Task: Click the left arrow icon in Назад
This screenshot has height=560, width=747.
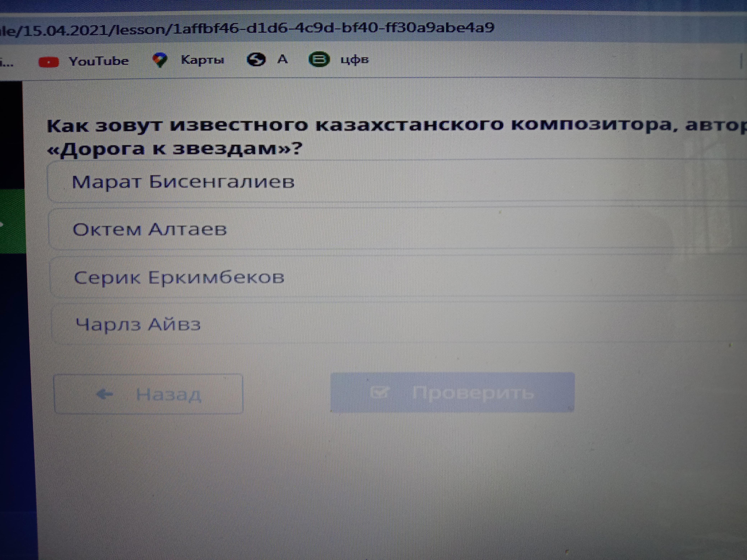Action: pyautogui.click(x=105, y=394)
